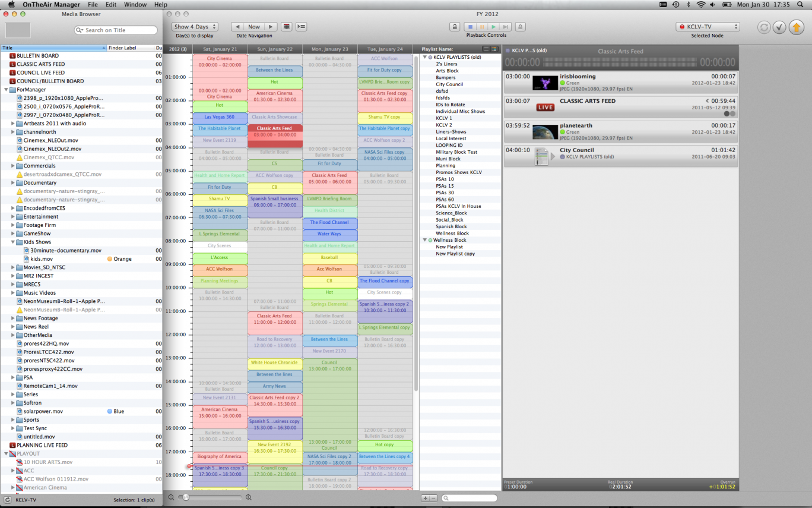Click the open lock icon left of playback controls
The image size is (812, 508).
click(455, 27)
